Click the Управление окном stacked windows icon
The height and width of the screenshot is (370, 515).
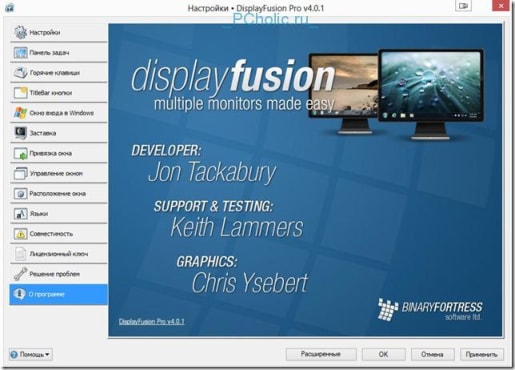pos(20,173)
